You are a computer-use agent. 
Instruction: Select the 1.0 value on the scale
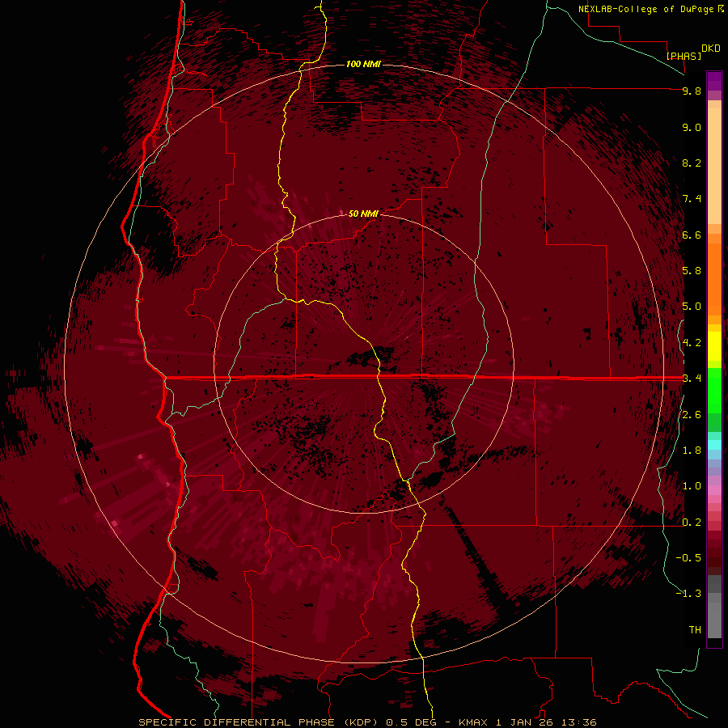(692, 486)
